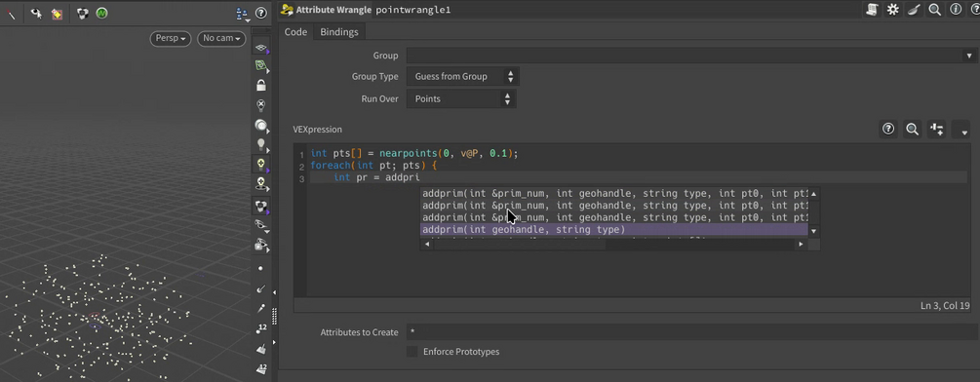Screen dimensions: 980x382
Task: Click the yellow-highlighted tool icon in the viewport toolbar
Action: pyautogui.click(x=57, y=13)
